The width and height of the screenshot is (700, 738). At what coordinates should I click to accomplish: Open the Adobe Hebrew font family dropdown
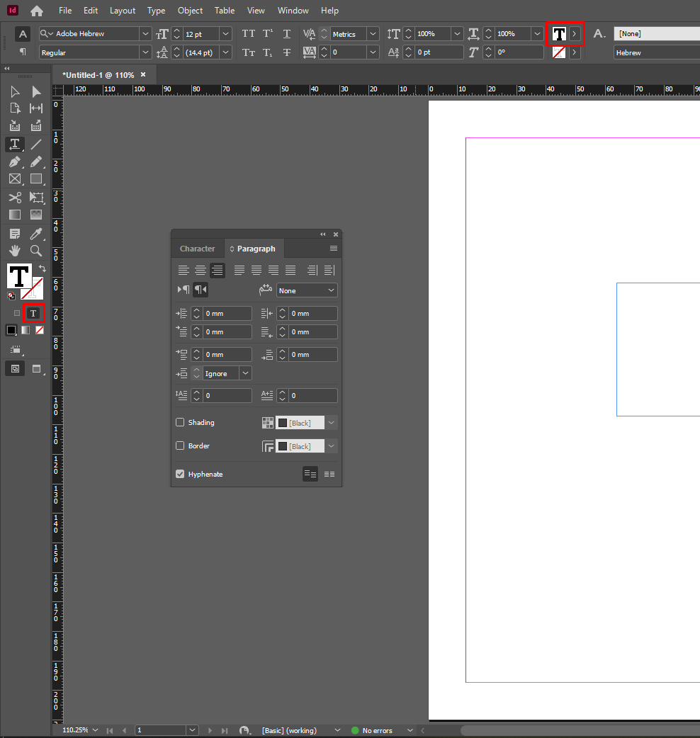[145, 34]
